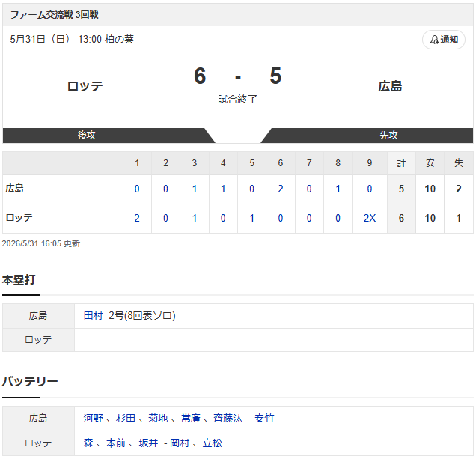Open 広島 2nd inning score 0

tap(165, 189)
